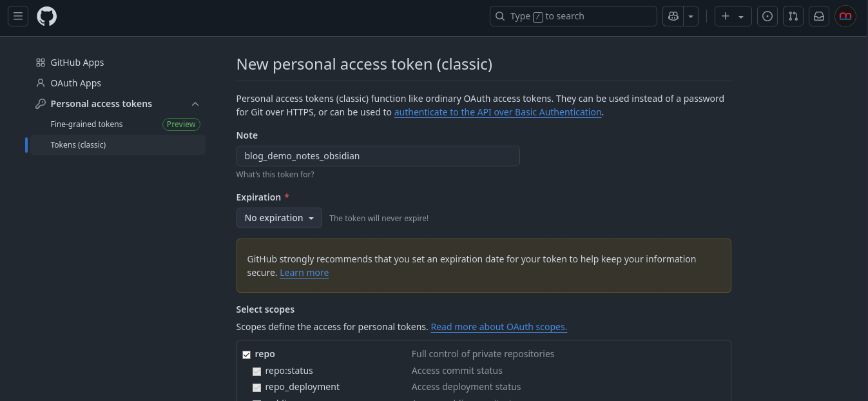Toggle the repo_deployment checkbox
This screenshot has width=868, height=401.
(x=256, y=387)
